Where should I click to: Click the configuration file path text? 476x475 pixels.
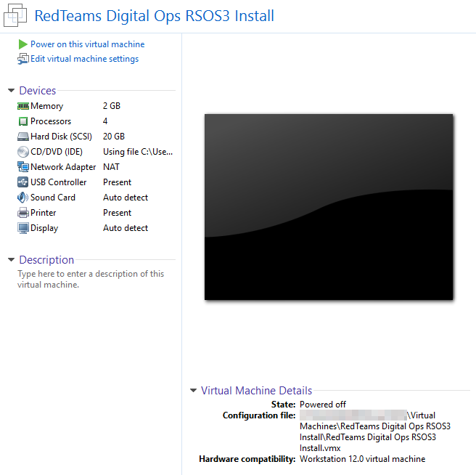pyautogui.click(x=375, y=431)
